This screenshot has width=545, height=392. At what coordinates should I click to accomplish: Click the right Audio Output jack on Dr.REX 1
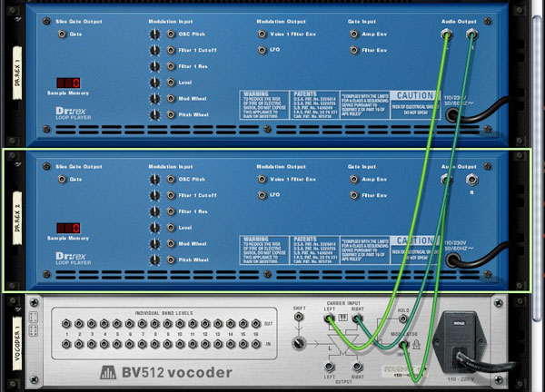click(x=471, y=34)
